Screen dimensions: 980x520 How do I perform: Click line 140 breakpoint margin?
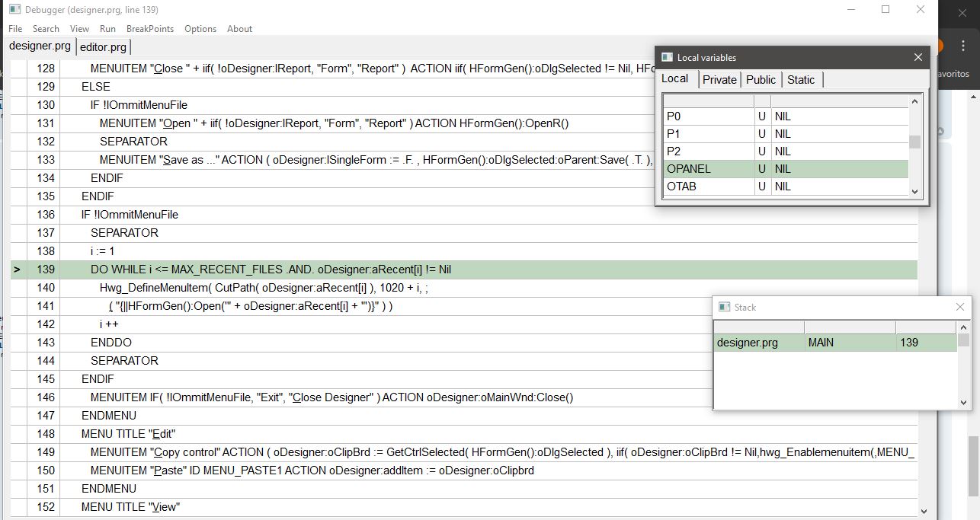pyautogui.click(x=18, y=288)
